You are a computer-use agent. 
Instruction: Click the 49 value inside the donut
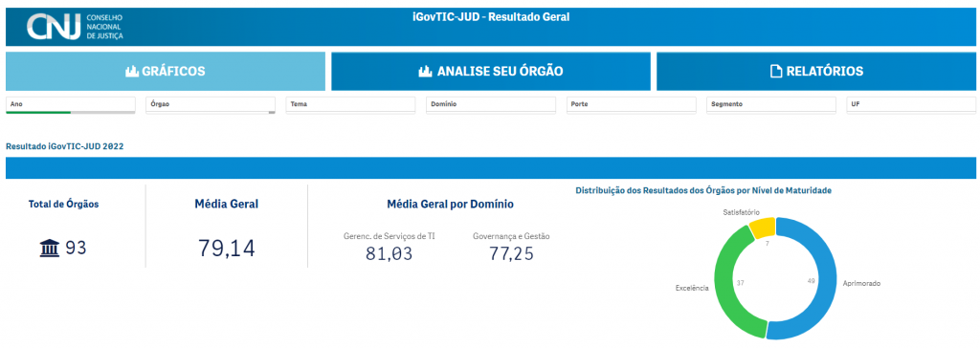tap(812, 281)
